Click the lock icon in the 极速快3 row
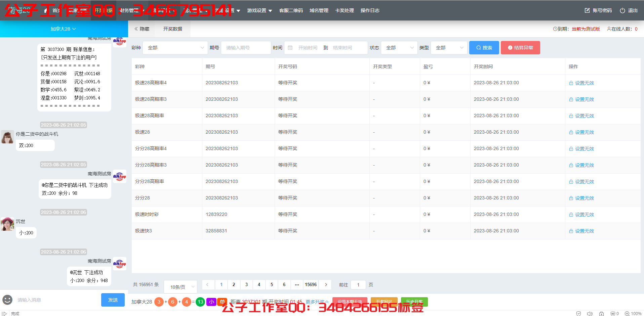Image resolution: width=644 pixels, height=316 pixels. point(571,231)
